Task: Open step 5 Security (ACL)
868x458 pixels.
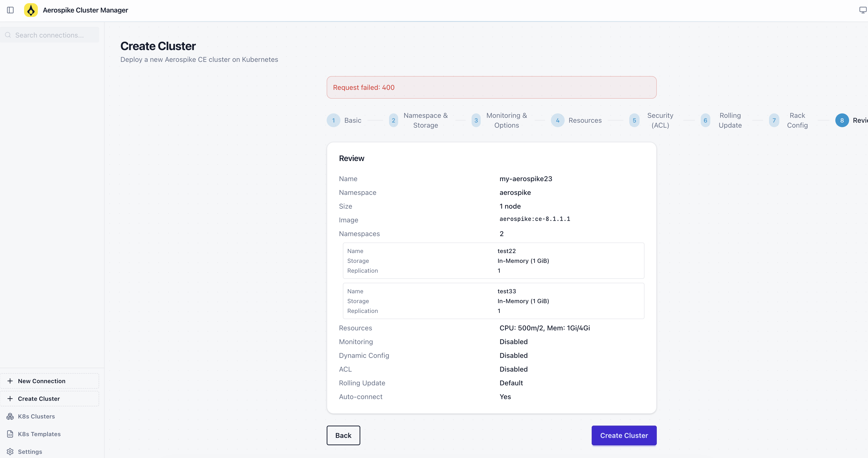Action: pyautogui.click(x=634, y=120)
